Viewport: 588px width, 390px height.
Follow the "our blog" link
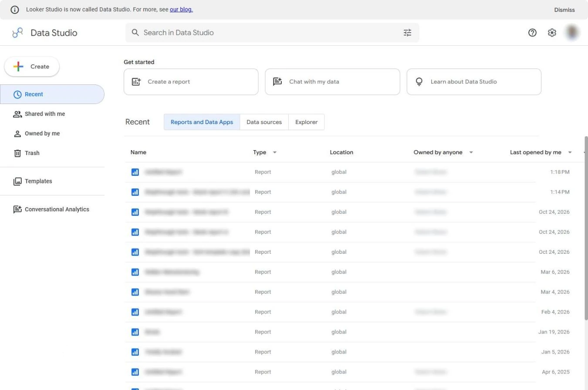coord(181,9)
